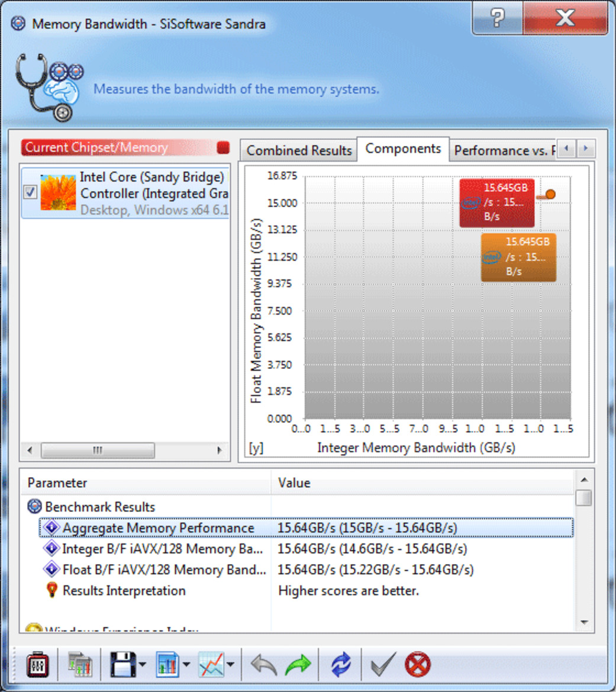
Task: Select the Float B/F iAVX/128 Memory row
Action: coord(307,569)
